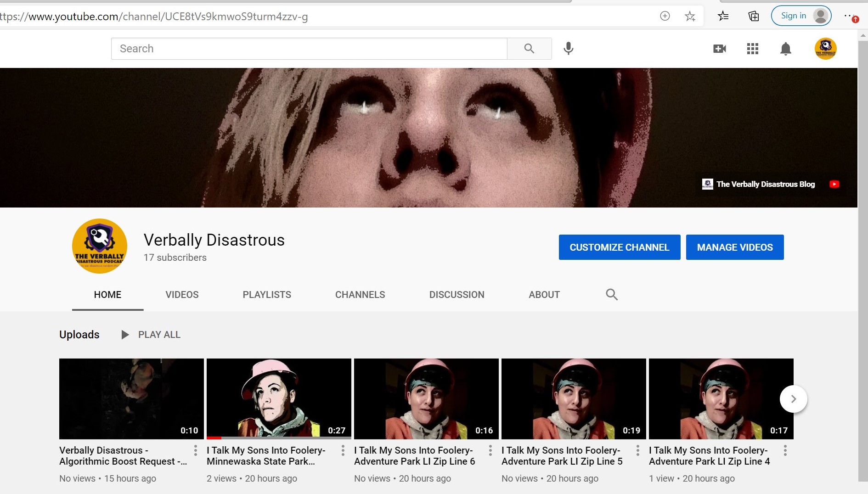Open the About tab
The height and width of the screenshot is (494, 868).
pos(544,295)
